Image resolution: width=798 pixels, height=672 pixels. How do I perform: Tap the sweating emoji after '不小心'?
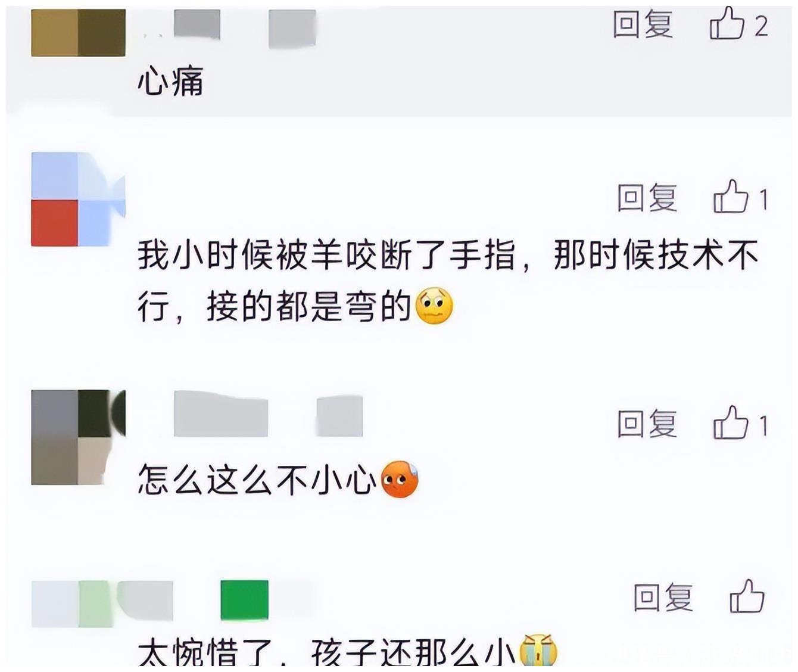coord(399,479)
